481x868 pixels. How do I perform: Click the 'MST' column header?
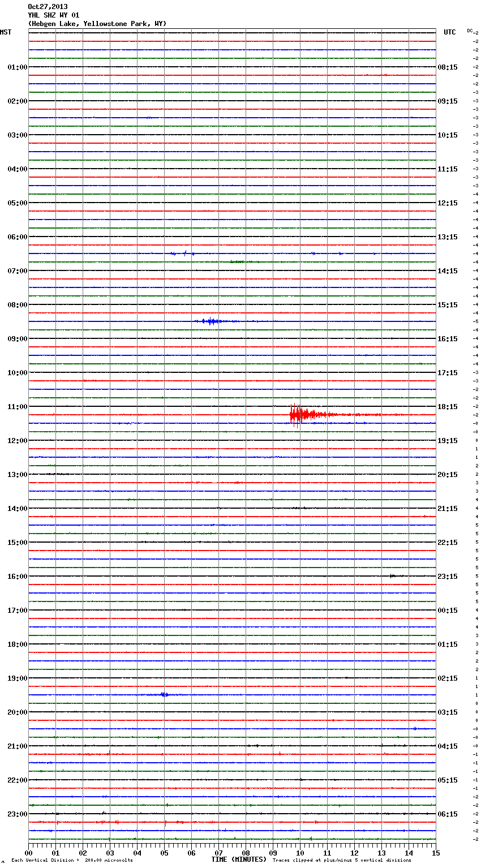point(6,32)
